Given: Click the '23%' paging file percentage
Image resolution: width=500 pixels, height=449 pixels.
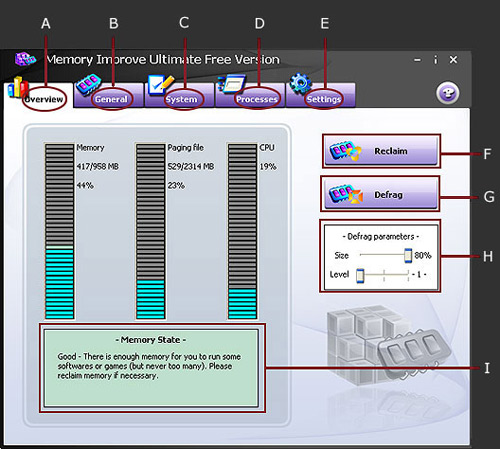Looking at the screenshot, I should [x=176, y=185].
